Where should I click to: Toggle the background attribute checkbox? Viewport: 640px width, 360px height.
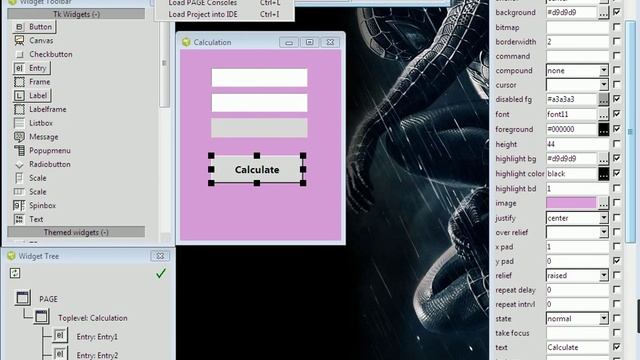point(616,12)
